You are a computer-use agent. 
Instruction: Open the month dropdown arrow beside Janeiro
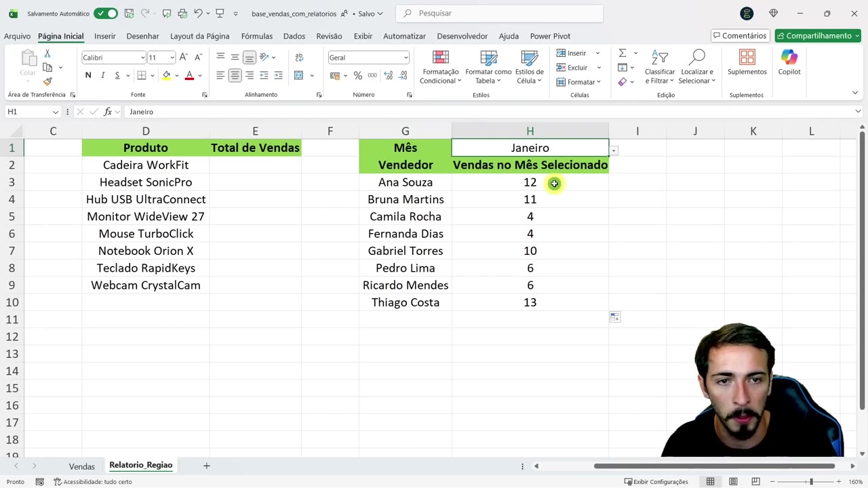pos(614,150)
